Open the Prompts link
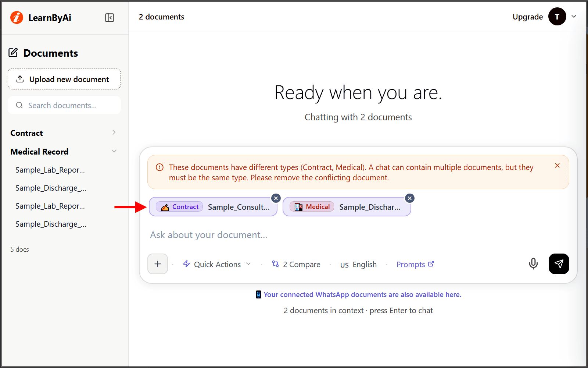The image size is (588, 368). [415, 264]
